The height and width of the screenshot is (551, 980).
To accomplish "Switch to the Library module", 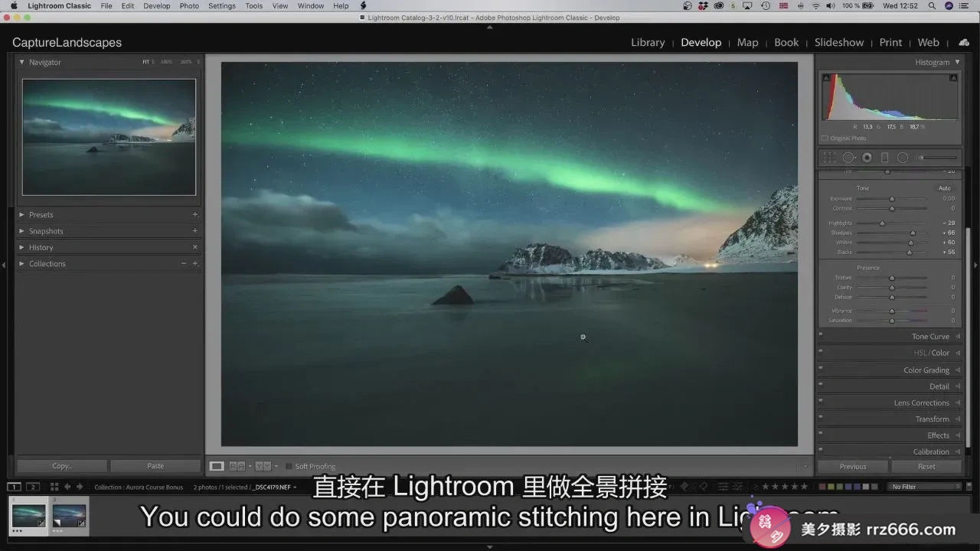I will pyautogui.click(x=648, y=43).
